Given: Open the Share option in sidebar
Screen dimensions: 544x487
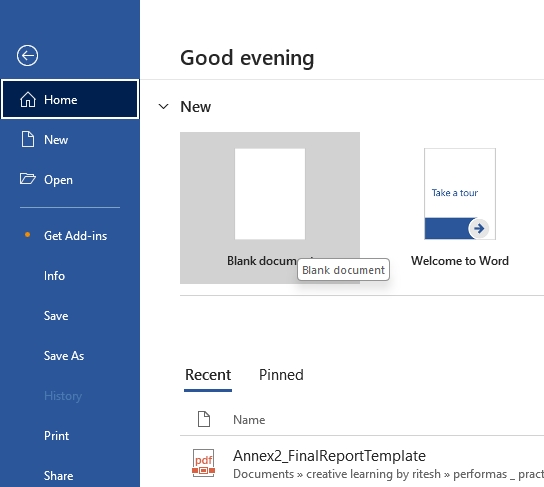Looking at the screenshot, I should click(x=70, y=476).
